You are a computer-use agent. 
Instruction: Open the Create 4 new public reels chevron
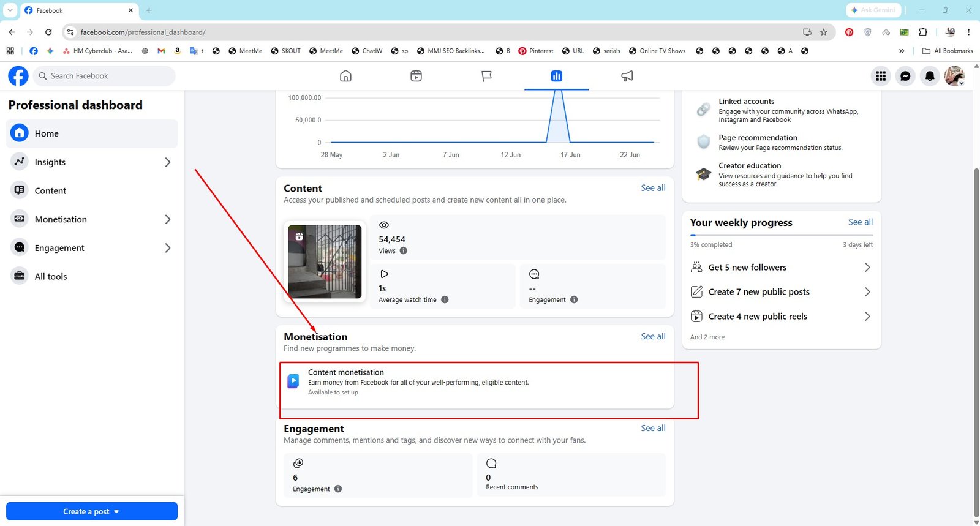tap(867, 317)
